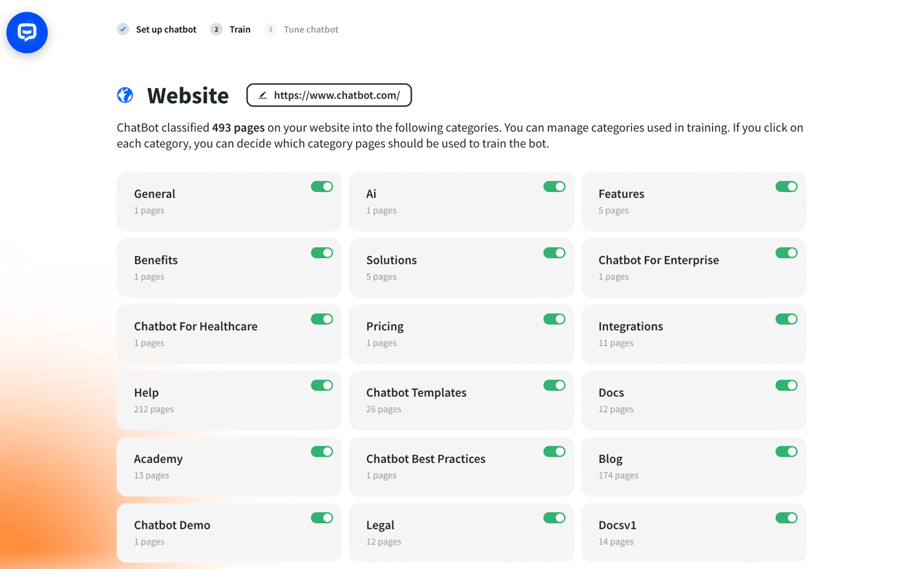Click the globe icon beside Website heading
This screenshot has height=569, width=924.
(125, 94)
